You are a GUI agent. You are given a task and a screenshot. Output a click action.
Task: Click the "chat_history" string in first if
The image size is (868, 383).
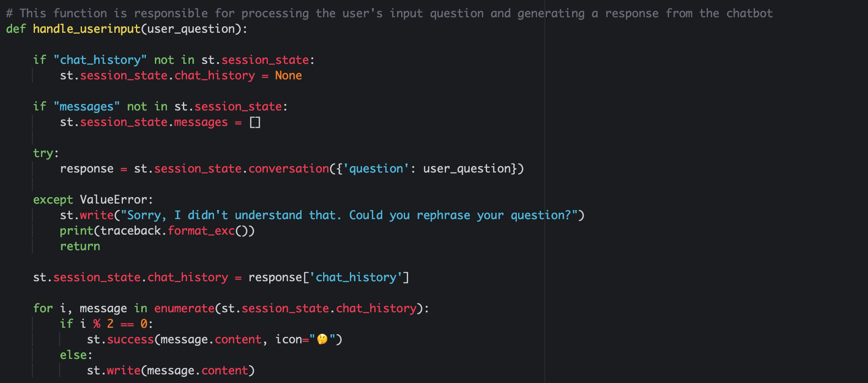click(x=100, y=60)
